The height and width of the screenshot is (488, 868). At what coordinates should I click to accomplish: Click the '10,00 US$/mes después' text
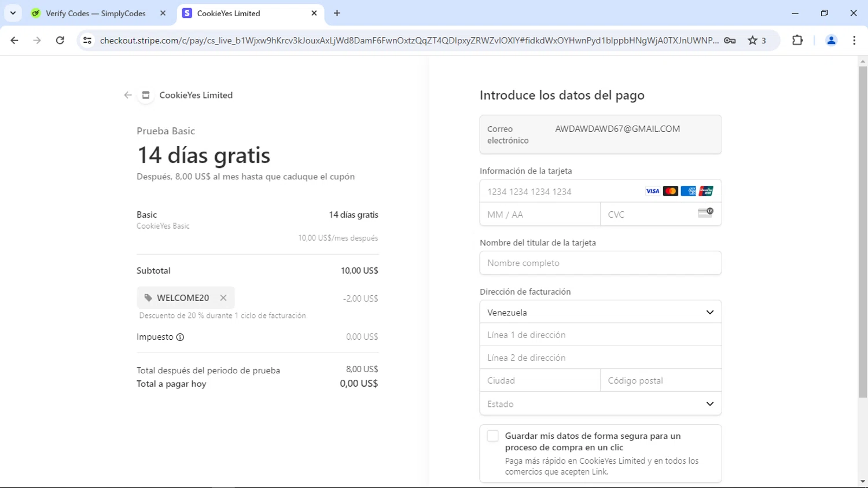click(338, 238)
